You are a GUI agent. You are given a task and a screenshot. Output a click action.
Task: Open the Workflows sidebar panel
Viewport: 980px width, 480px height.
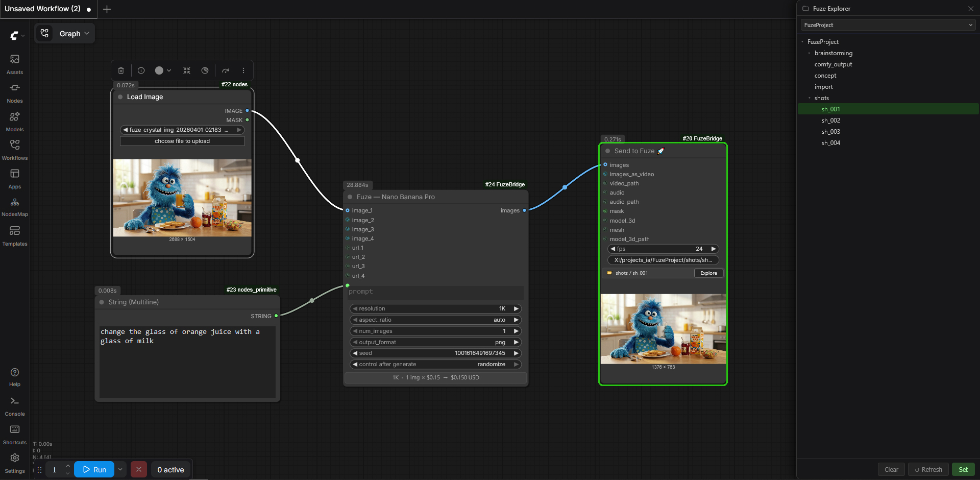coord(15,150)
